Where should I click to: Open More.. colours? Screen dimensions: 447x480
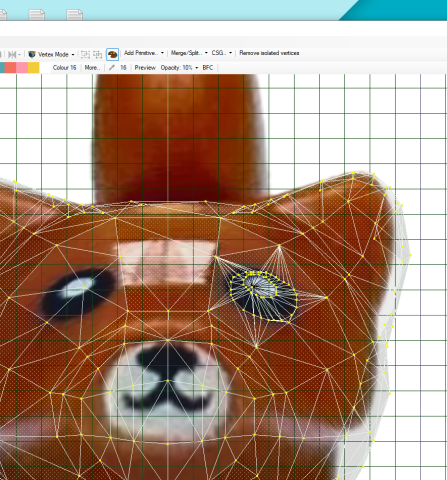point(92,68)
